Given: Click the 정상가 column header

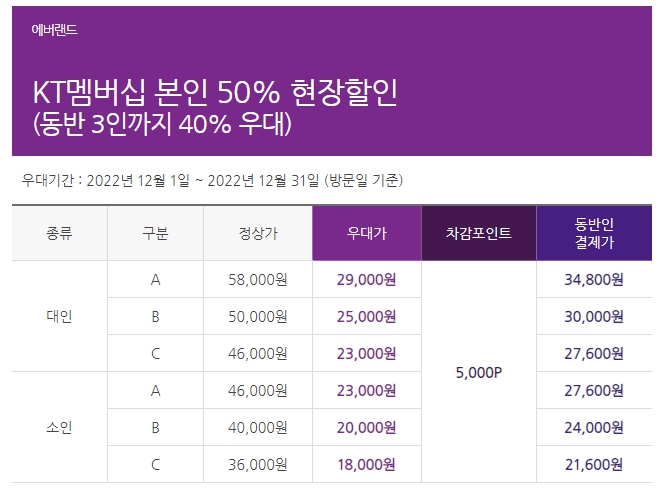Looking at the screenshot, I should tap(258, 233).
